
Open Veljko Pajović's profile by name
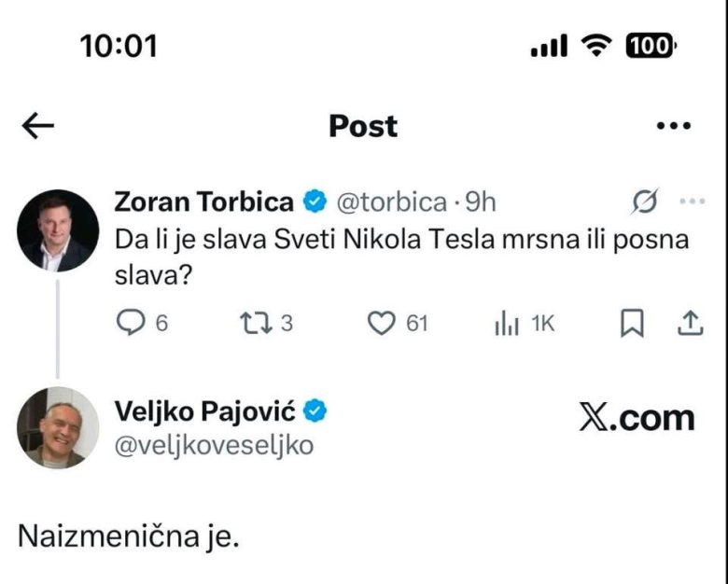(207, 410)
